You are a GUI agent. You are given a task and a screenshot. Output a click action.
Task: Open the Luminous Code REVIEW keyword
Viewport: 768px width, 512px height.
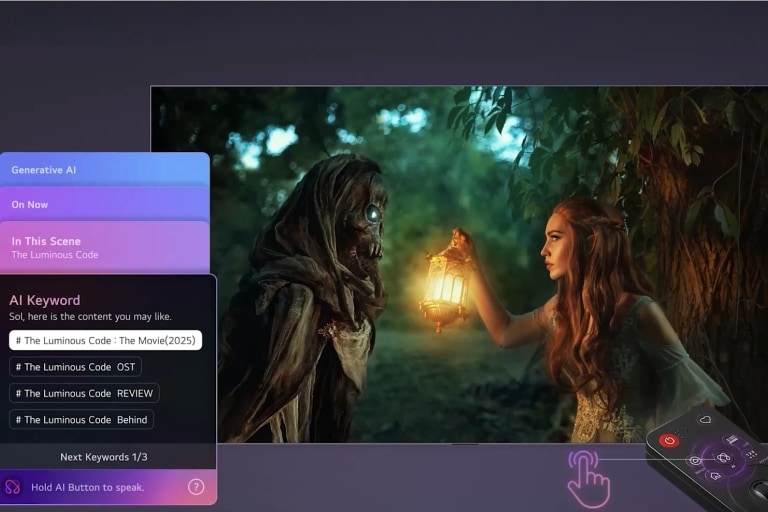tap(84, 393)
